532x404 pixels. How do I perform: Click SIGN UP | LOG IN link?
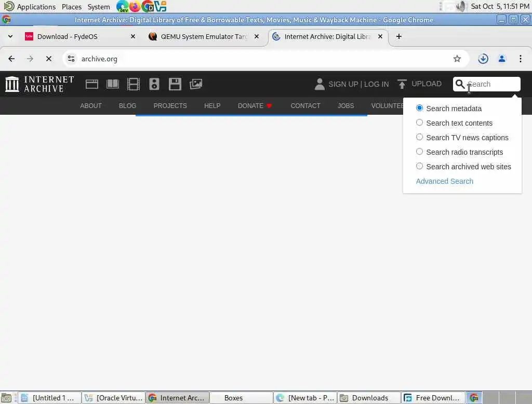[x=358, y=84]
